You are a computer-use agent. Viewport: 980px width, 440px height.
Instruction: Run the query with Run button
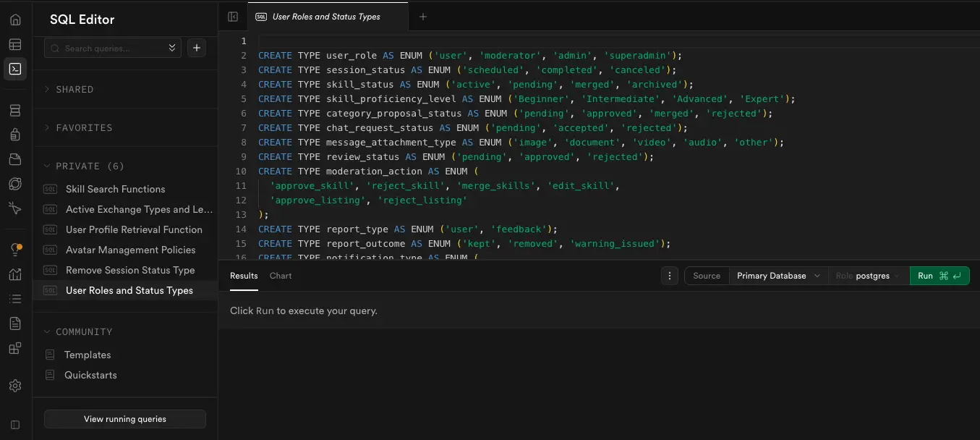point(939,276)
